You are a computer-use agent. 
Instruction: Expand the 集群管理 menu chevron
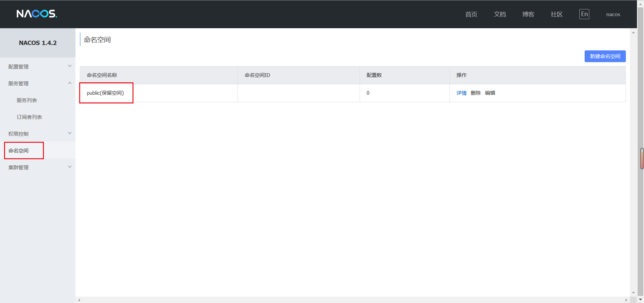70,167
